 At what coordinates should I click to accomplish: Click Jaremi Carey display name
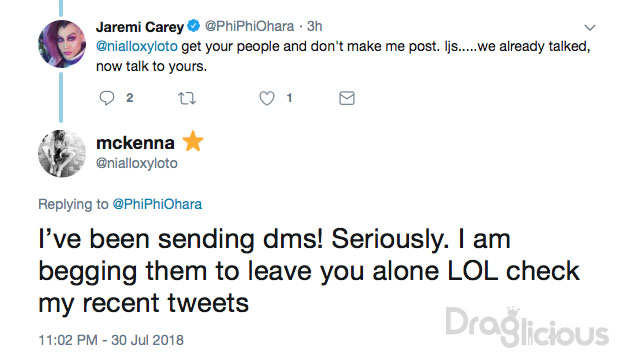point(140,27)
